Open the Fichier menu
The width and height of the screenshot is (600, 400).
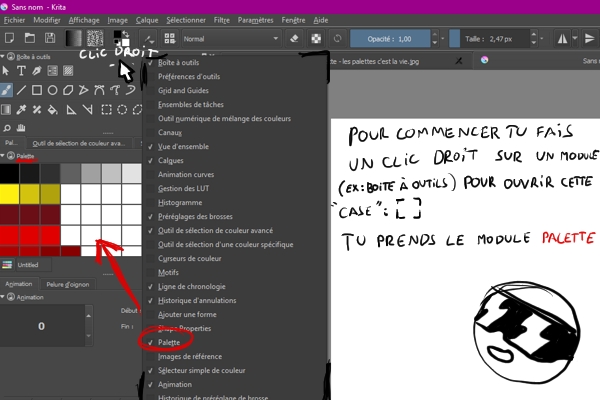coord(15,20)
